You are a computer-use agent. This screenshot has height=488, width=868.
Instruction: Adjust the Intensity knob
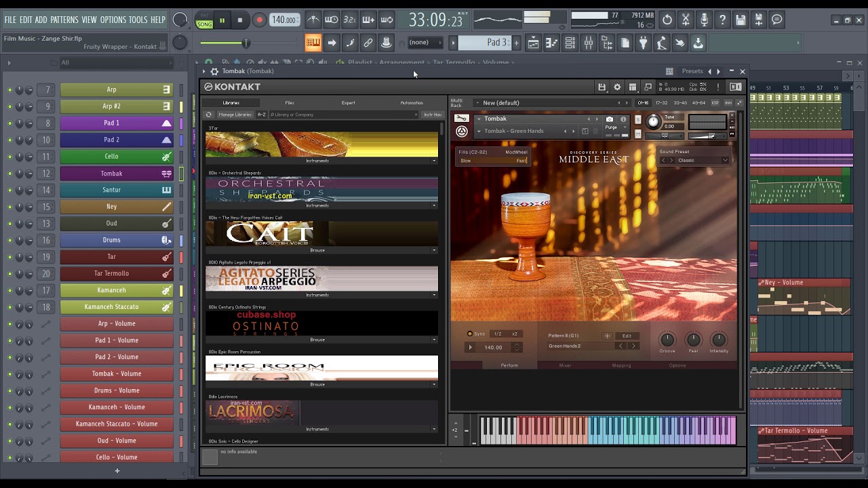pos(719,340)
